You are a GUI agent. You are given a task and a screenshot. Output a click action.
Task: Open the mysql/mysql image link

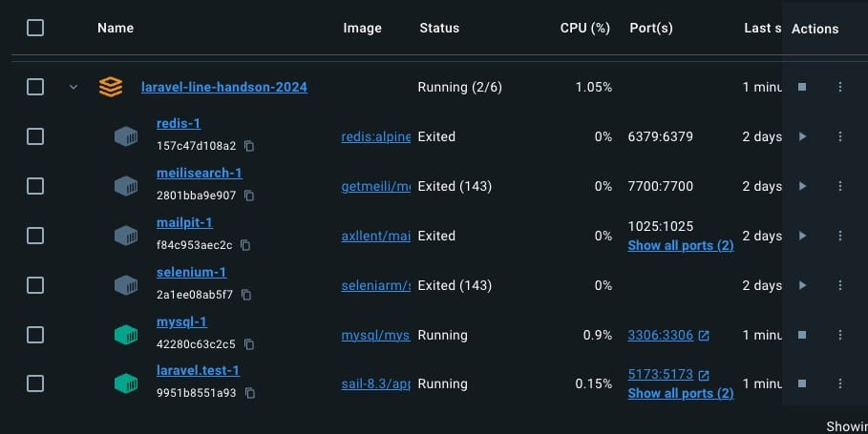pos(376,335)
